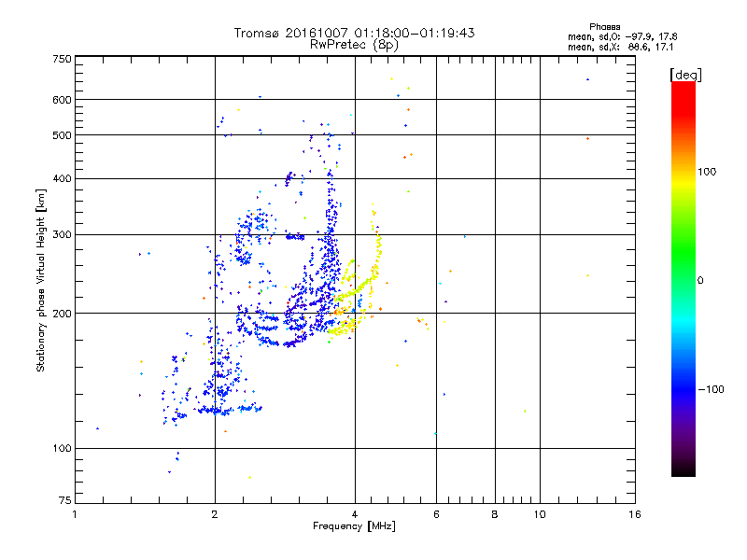747x560 pixels.
Task: Click the 'Stationary phase Virtual Height [km]' axis title
Action: click(41, 280)
